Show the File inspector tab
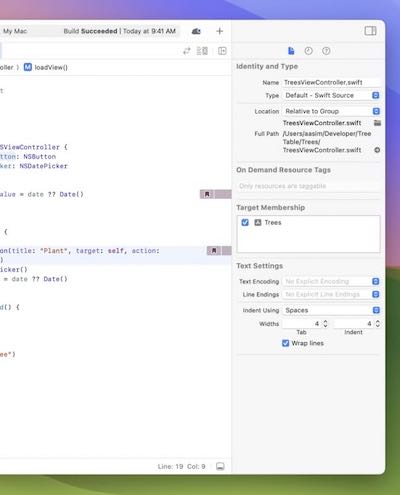The height and width of the screenshot is (495, 400). 291,51
